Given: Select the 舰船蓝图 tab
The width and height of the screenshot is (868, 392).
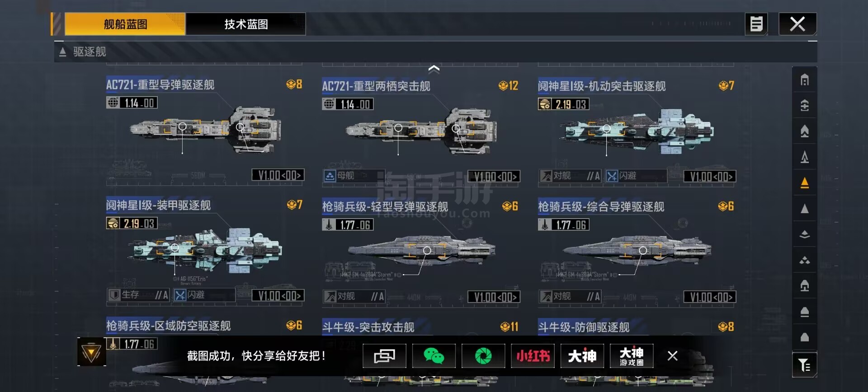Looking at the screenshot, I should (125, 24).
